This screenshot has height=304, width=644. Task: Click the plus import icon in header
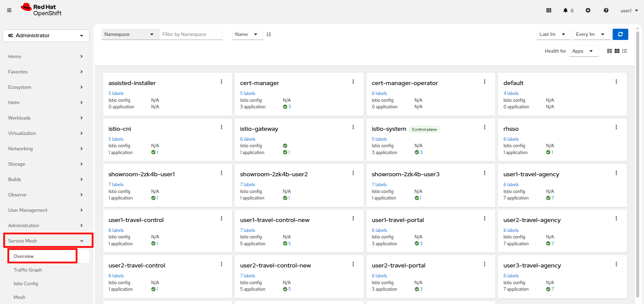(588, 10)
